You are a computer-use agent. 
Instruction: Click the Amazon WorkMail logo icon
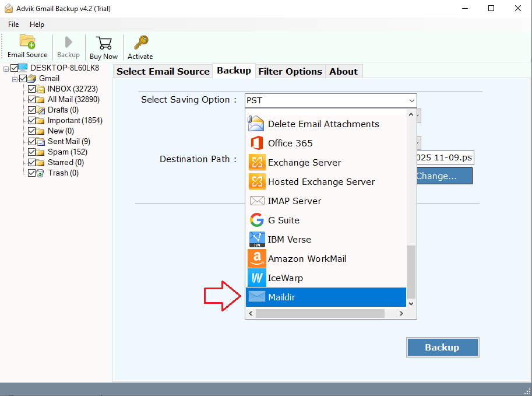point(257,258)
